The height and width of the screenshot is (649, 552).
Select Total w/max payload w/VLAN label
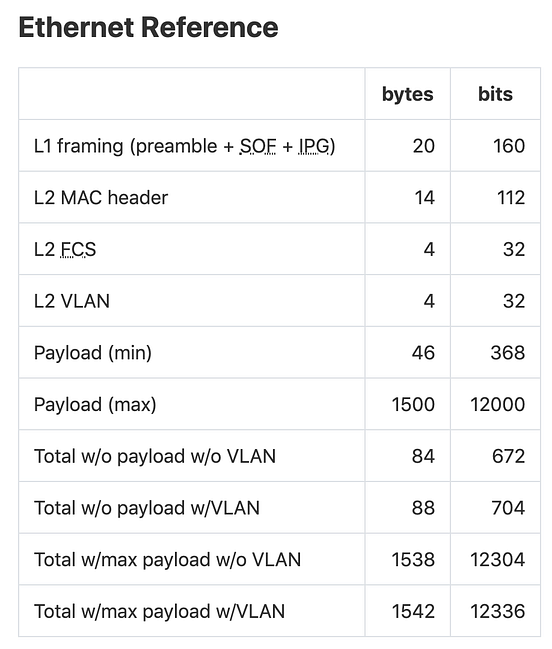(x=159, y=612)
